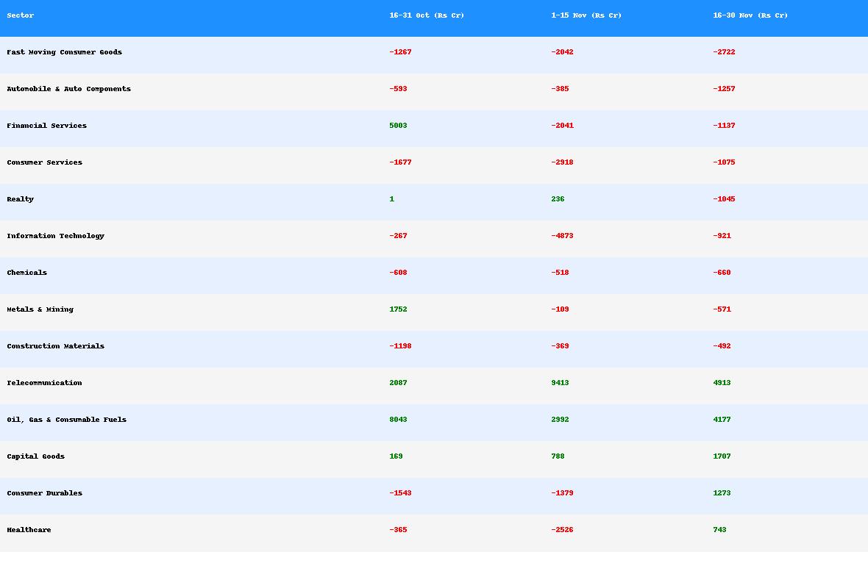Click Information Technology value -4873
The image size is (868, 588).
[x=562, y=236]
